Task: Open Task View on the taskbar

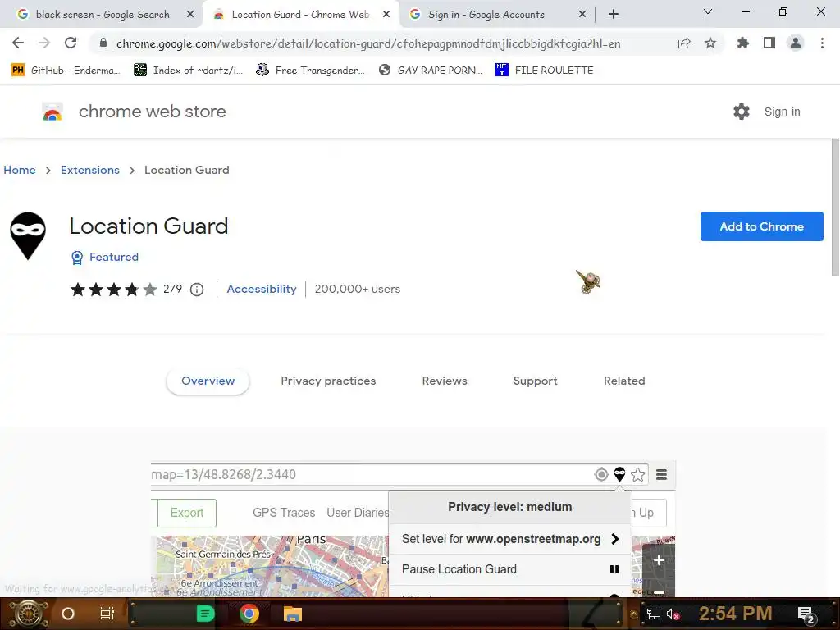Action: coord(107,614)
